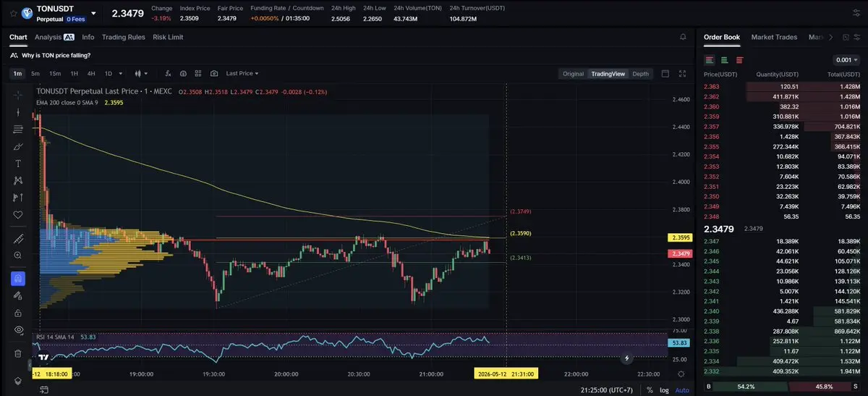Open the Info tab
The image size is (868, 396).
pyautogui.click(x=88, y=37)
